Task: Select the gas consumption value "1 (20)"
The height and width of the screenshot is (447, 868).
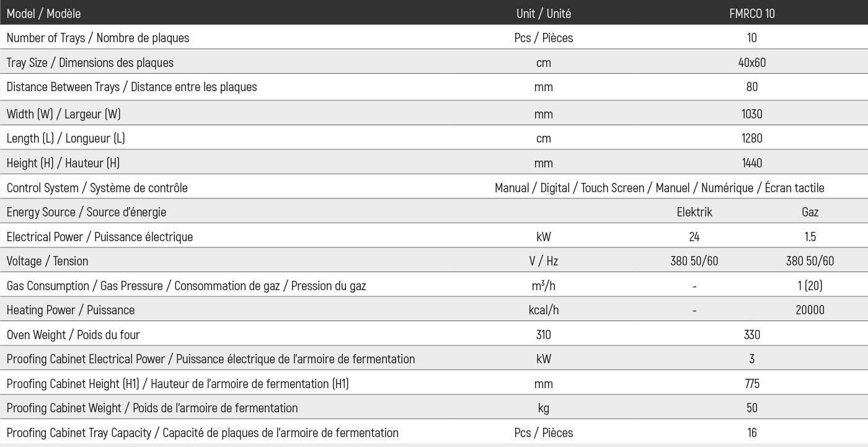Action: 810,286
